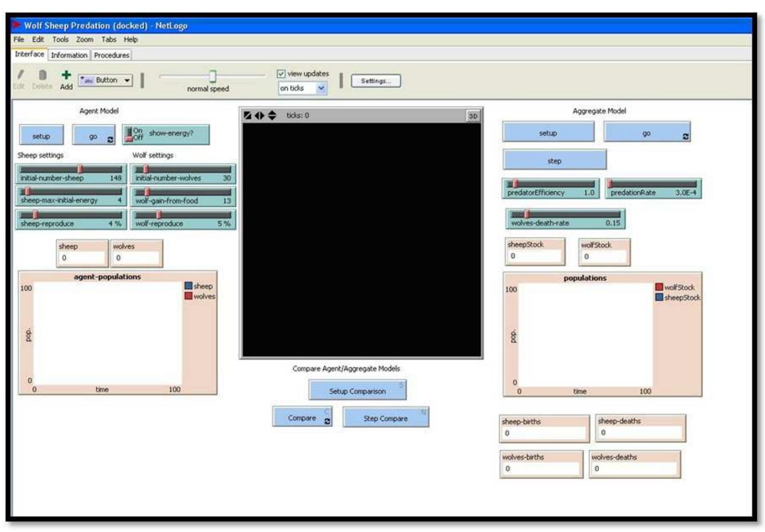This screenshot has height=532, width=765.
Task: Toggle the show-energy? switch
Action: click(x=166, y=134)
